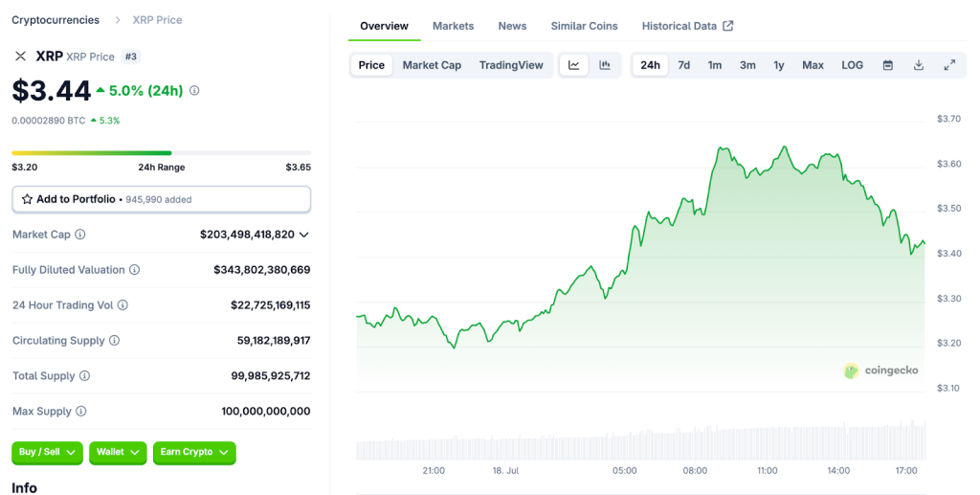Click the XRP logo icon
The image size is (980, 495).
pos(21,56)
